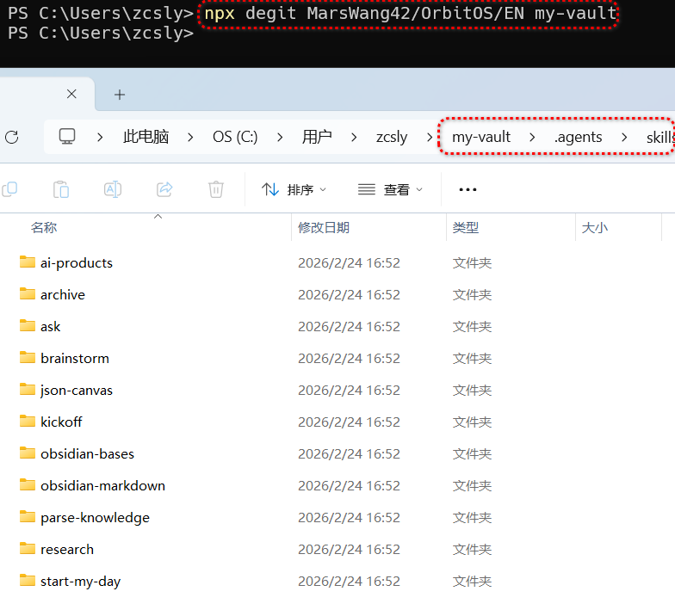Click the Paste icon in toolbar
Viewport: 675px width, 616px height.
(x=61, y=189)
